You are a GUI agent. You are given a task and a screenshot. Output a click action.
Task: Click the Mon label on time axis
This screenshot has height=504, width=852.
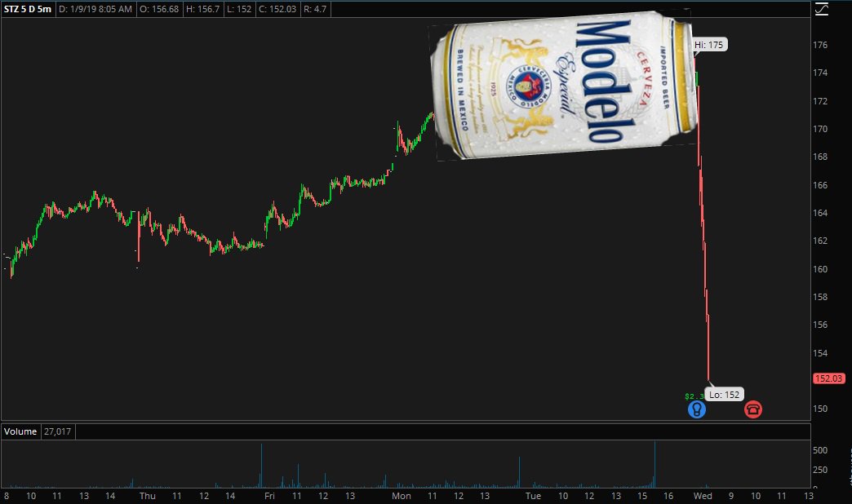pos(401,496)
